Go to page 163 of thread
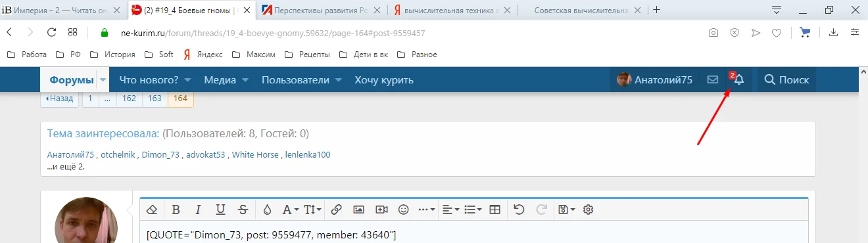 point(155,99)
